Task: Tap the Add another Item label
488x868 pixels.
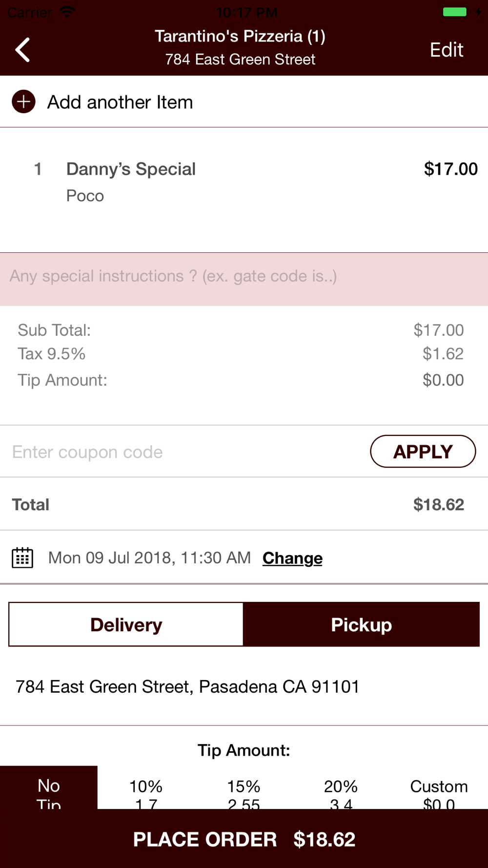Action: click(120, 102)
